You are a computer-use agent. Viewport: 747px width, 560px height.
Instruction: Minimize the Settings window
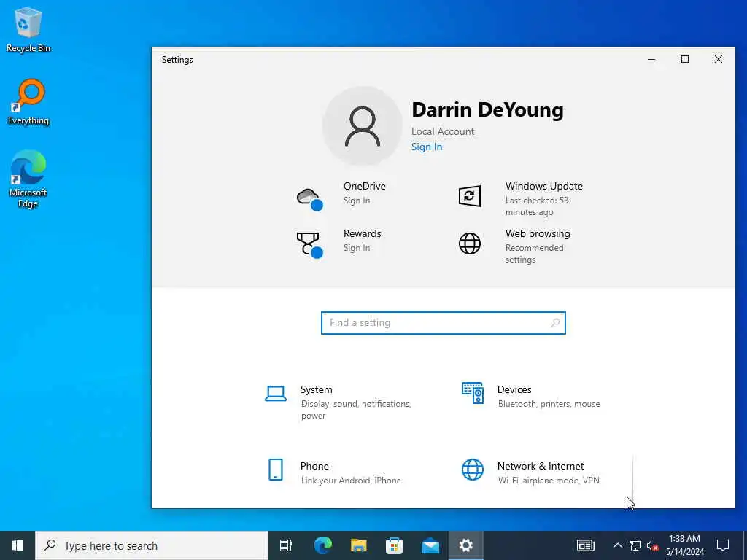(651, 60)
